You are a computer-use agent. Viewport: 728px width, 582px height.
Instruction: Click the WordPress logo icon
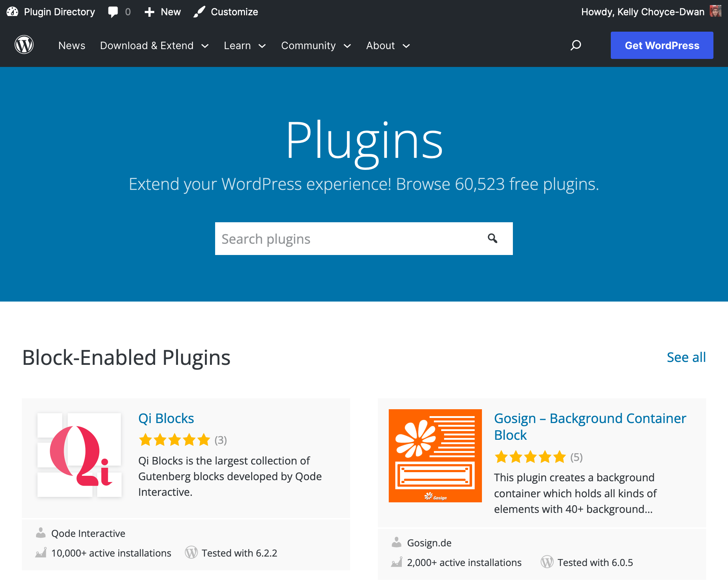click(x=24, y=45)
